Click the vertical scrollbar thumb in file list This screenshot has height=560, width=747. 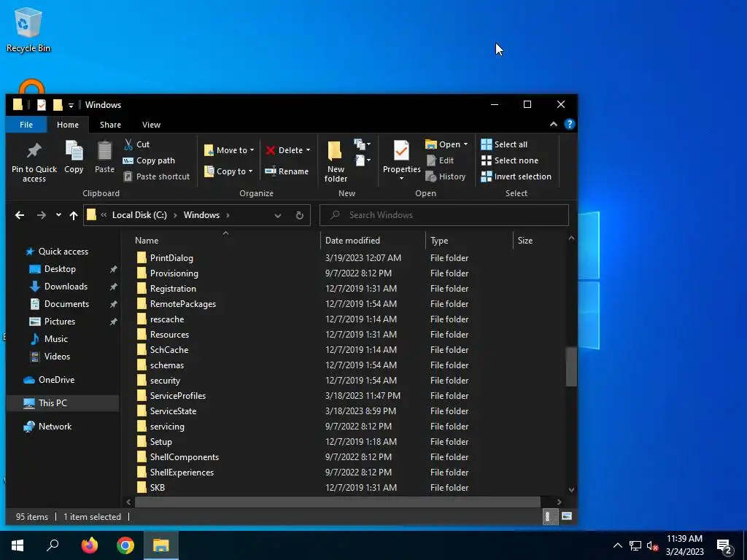[571, 367]
